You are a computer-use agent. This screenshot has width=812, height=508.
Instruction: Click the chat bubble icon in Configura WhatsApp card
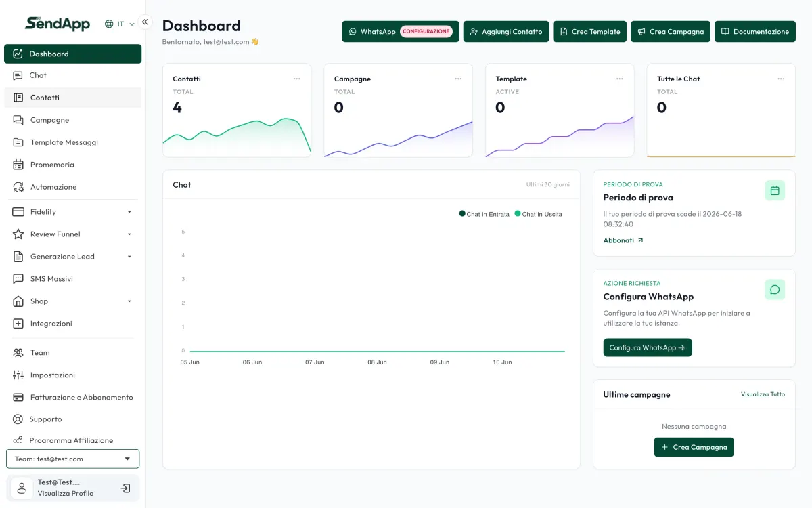tap(775, 289)
